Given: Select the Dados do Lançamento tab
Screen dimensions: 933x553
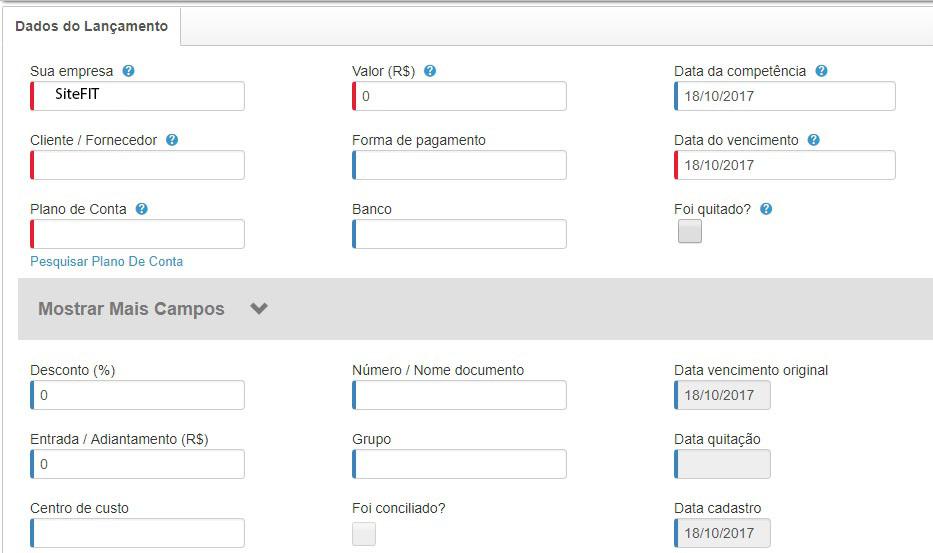Looking at the screenshot, I should pos(92,27).
